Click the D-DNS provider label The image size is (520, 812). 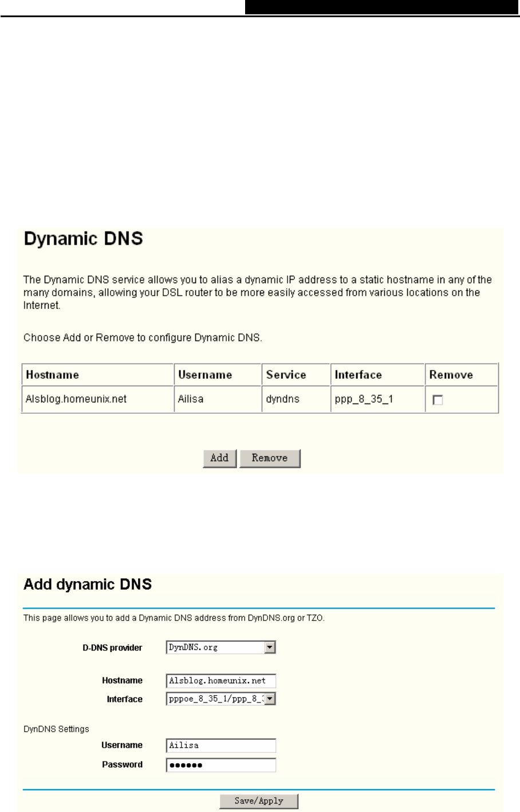tap(112, 648)
